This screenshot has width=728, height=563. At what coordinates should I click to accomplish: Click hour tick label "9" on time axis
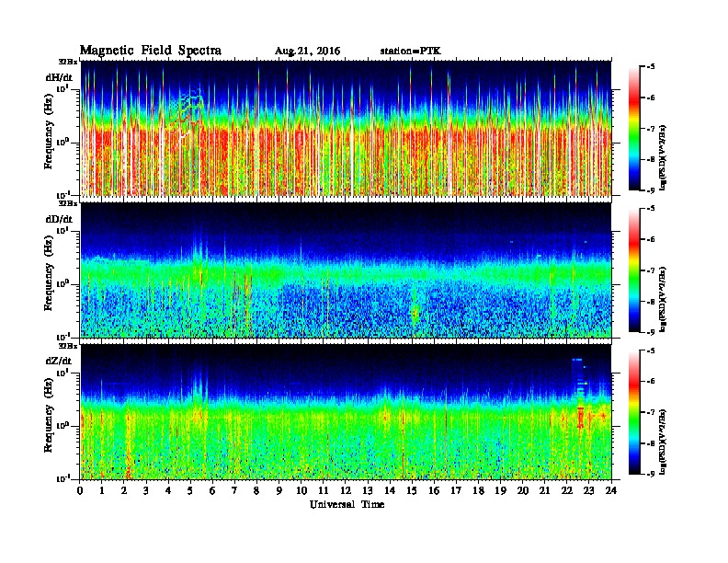coord(279,490)
